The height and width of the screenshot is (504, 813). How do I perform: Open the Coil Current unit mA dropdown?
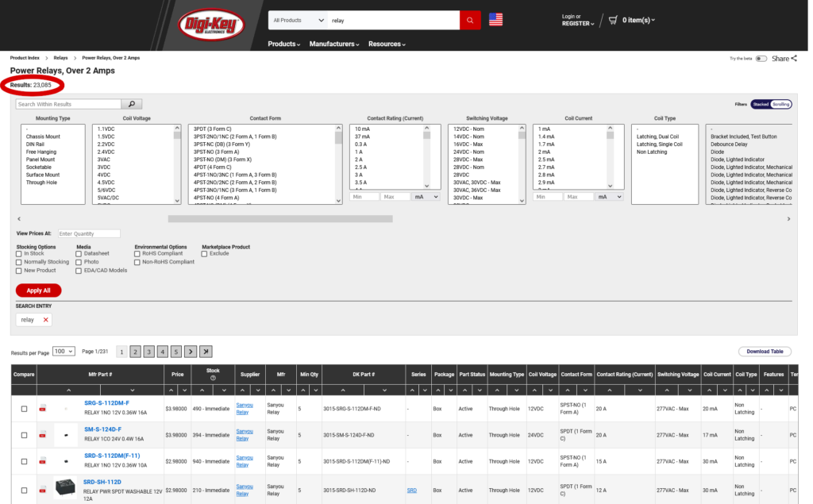(609, 197)
